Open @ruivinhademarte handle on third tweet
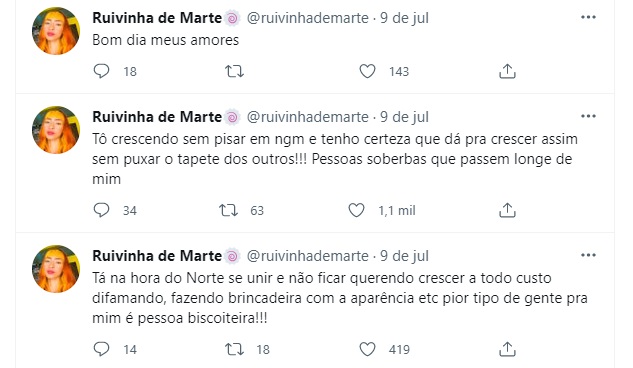This screenshot has height=368, width=633. tap(308, 256)
